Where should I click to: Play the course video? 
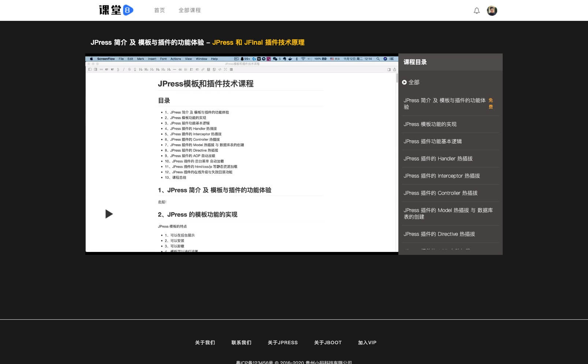tap(109, 214)
